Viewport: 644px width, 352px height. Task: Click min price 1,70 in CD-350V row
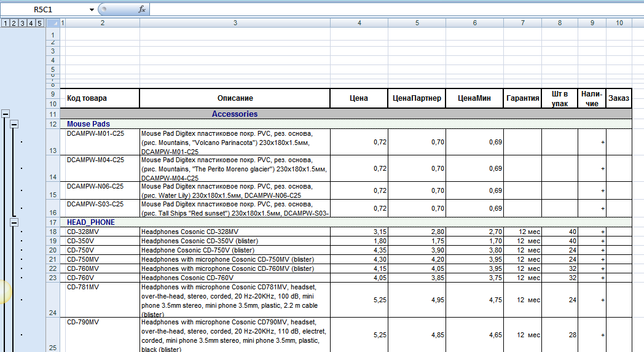click(474, 241)
